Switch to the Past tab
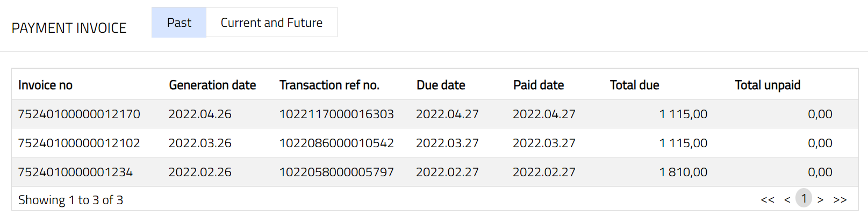The image size is (868, 223). [178, 23]
